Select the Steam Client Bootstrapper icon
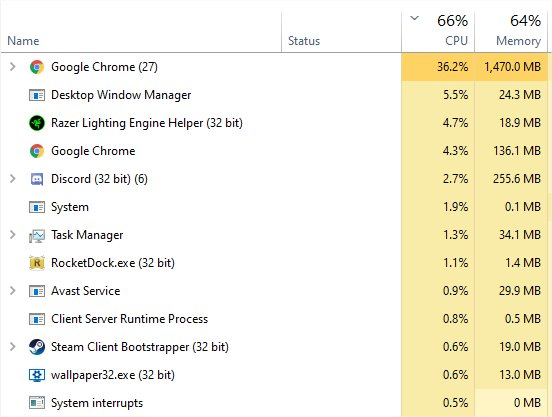The height and width of the screenshot is (417, 552). point(37,347)
